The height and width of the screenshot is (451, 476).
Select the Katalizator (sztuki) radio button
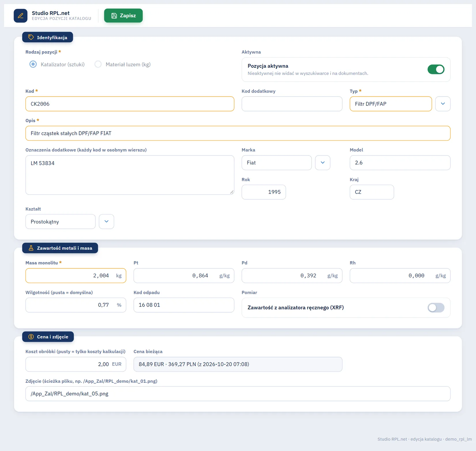pyautogui.click(x=33, y=64)
